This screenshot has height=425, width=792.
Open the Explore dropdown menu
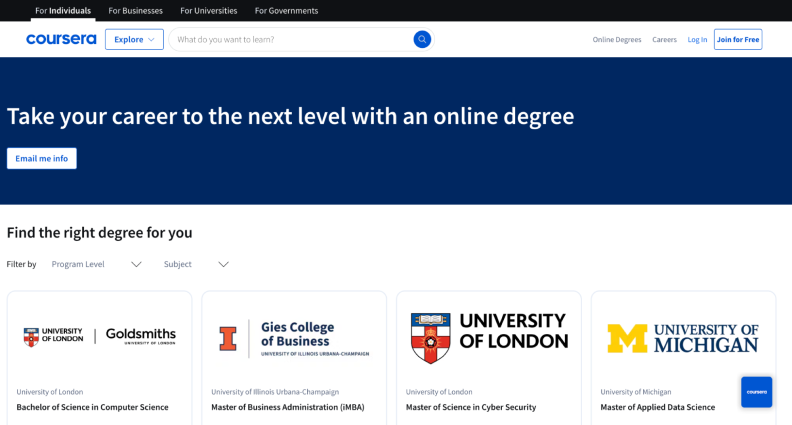click(x=134, y=39)
